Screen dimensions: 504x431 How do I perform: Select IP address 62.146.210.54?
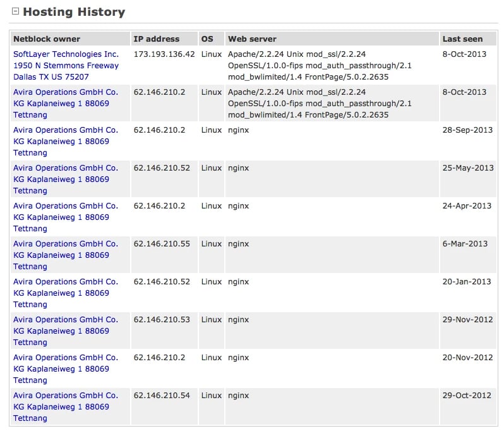pos(162,396)
